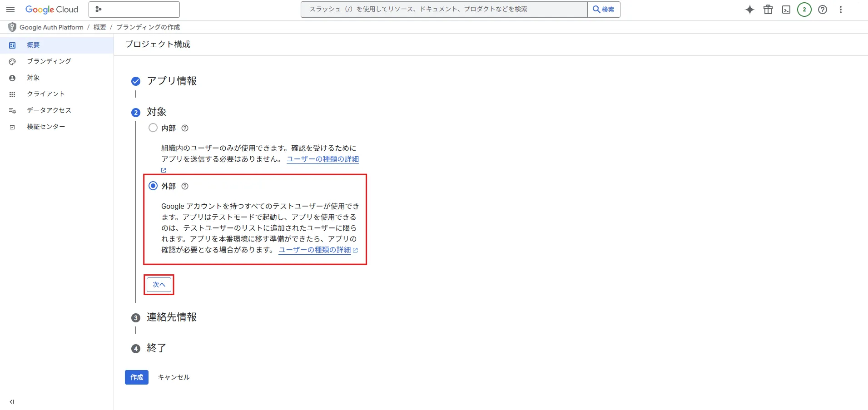
Task: Open the gift free trial icon
Action: coord(768,10)
